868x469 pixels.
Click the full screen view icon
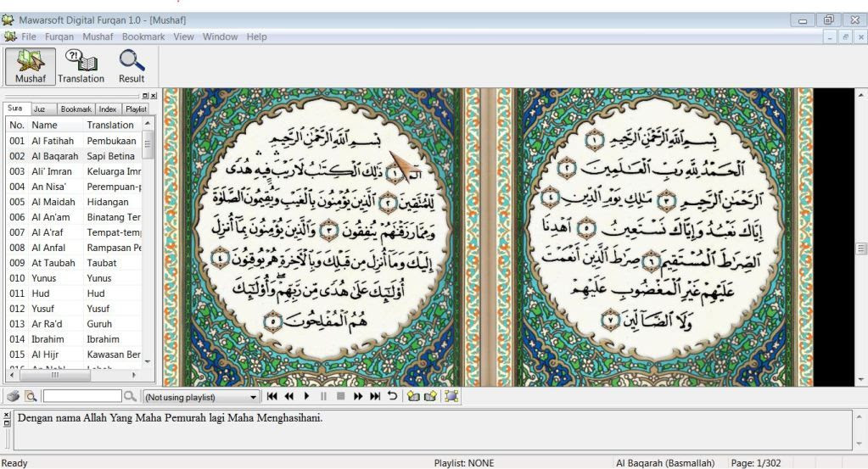[451, 396]
